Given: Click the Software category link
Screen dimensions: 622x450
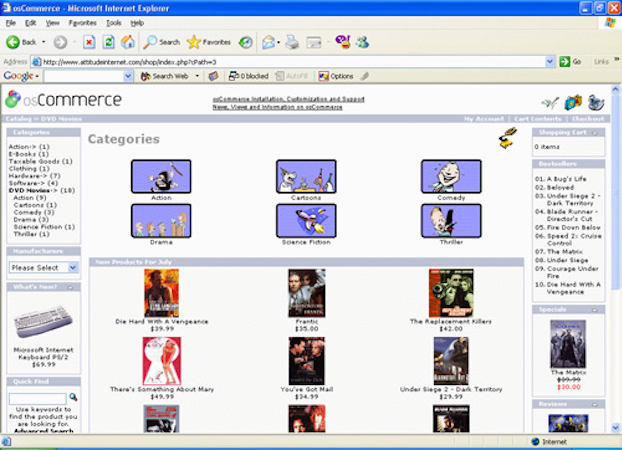Looking at the screenshot, I should tap(27, 183).
